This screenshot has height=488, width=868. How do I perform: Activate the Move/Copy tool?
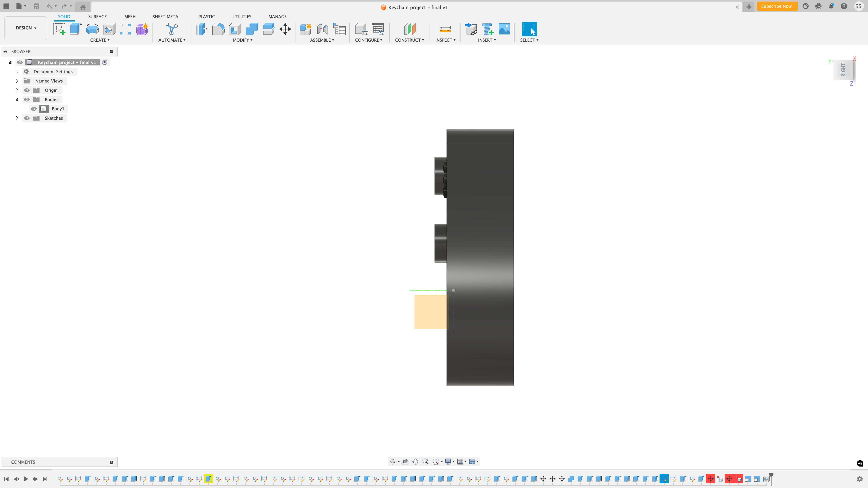point(285,29)
